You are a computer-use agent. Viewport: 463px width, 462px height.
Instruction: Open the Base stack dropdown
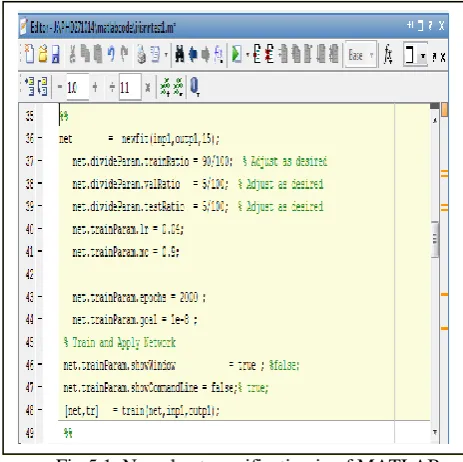[361, 55]
